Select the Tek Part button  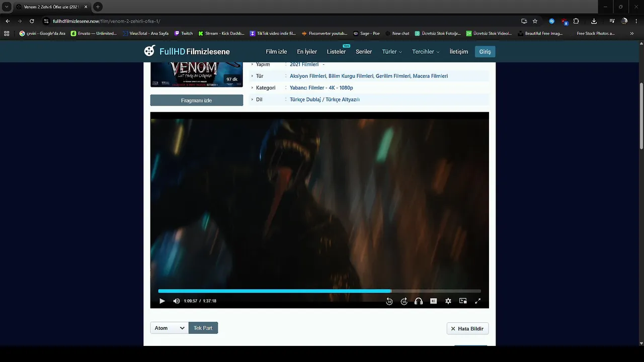(203, 328)
